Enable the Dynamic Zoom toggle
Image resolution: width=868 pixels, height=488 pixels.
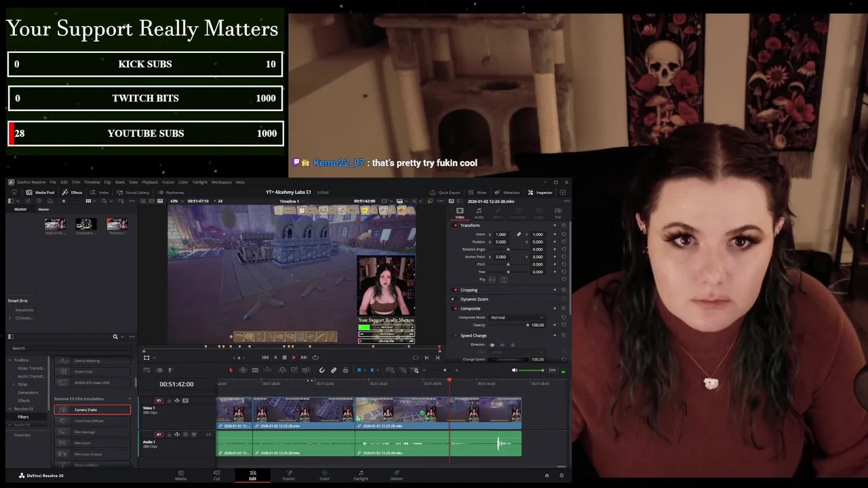tap(453, 299)
